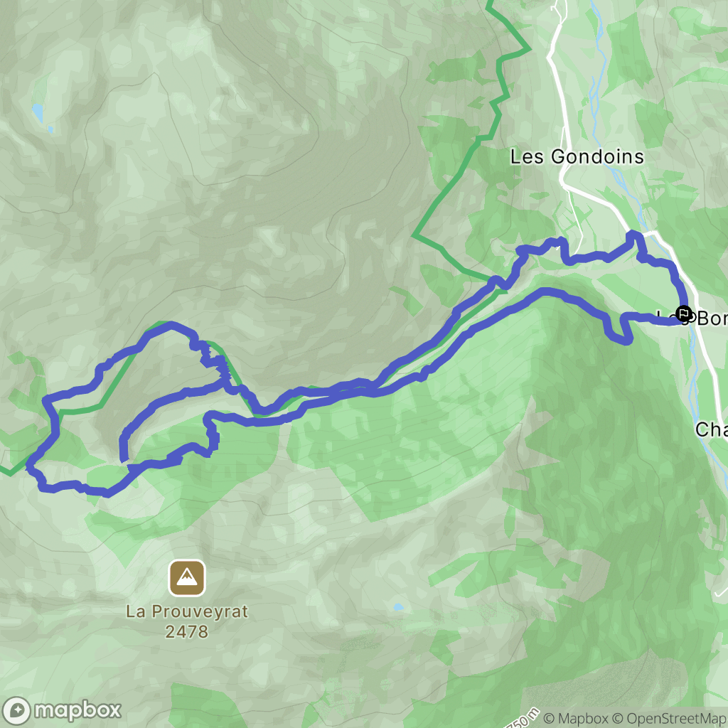
Task: Click the green boundary line zigzag near the top
Action: point(506,74)
